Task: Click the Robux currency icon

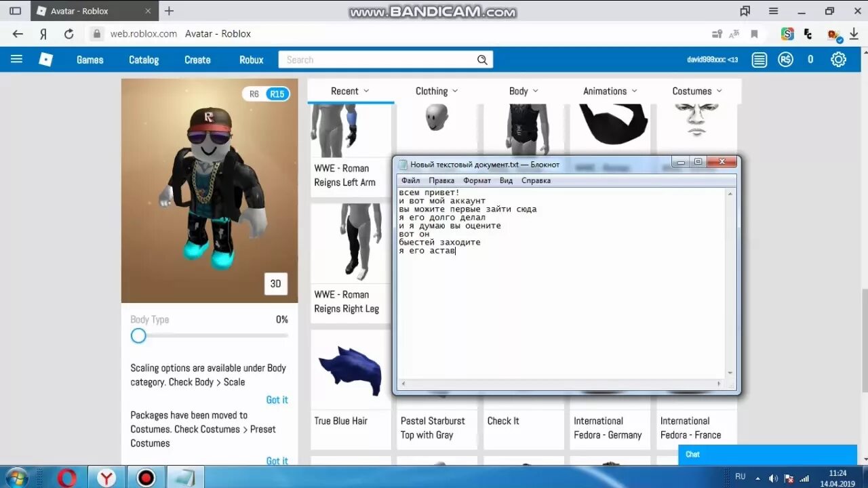Action: 785,60
